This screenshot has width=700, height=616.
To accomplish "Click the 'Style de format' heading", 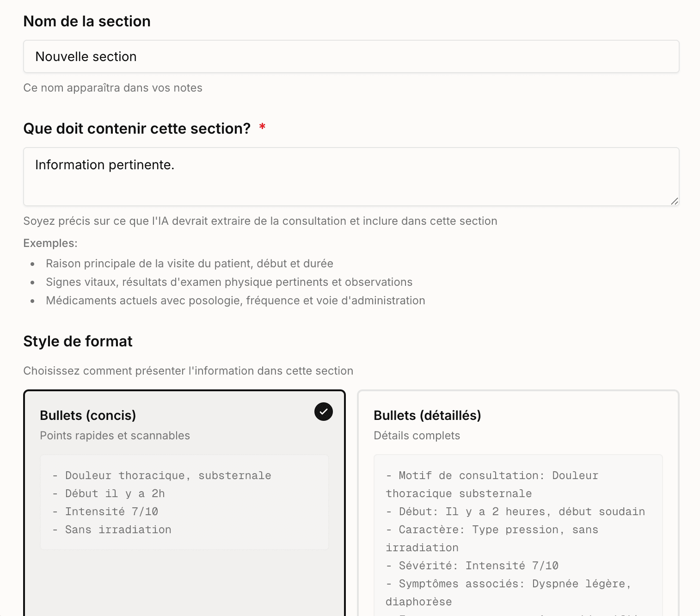I will pyautogui.click(x=78, y=341).
